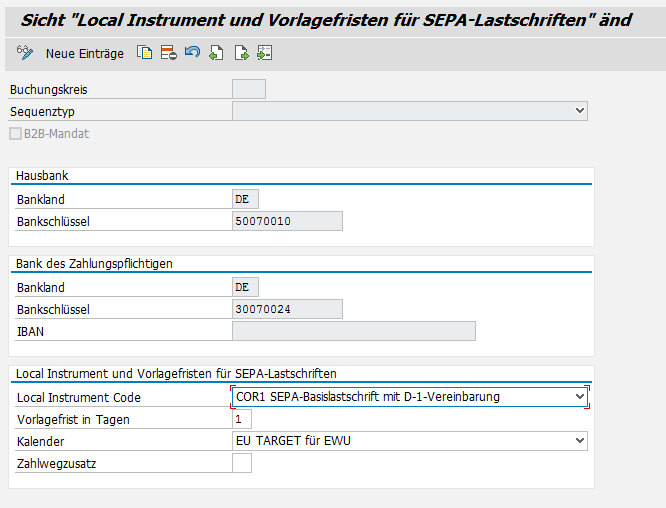This screenshot has height=508, width=666.
Task: Go to the next entry icon
Action: click(x=241, y=53)
